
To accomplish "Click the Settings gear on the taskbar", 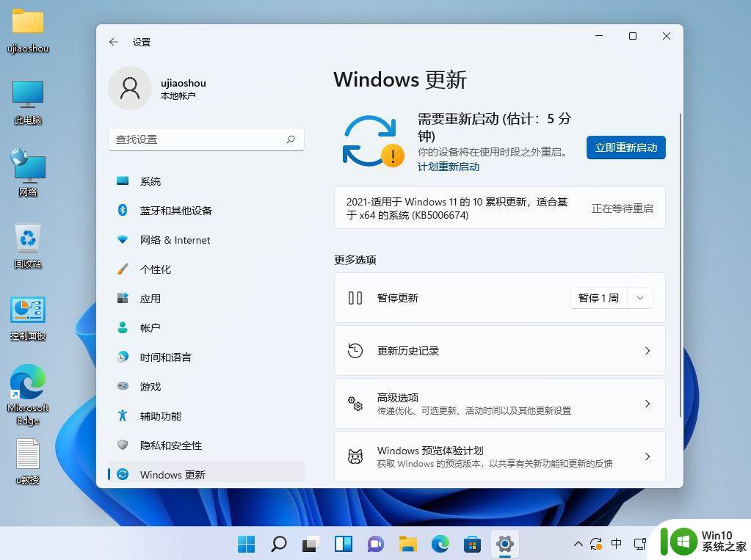I will pos(505,544).
